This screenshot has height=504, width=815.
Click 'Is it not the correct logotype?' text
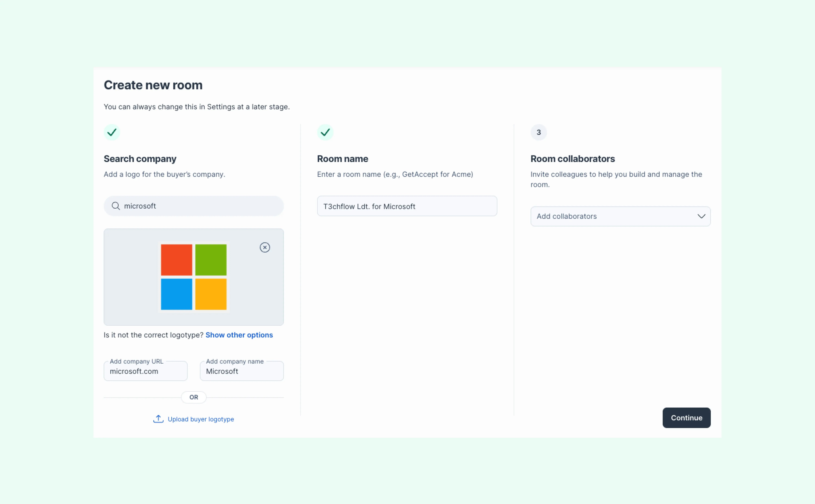(x=153, y=335)
